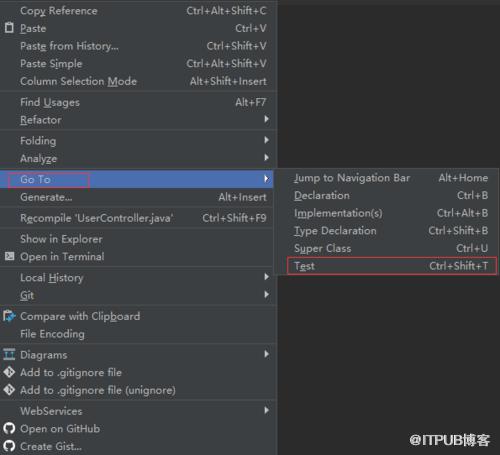This screenshot has height=455, width=500.
Task: Open Paste from History...
Action: [x=138, y=46]
